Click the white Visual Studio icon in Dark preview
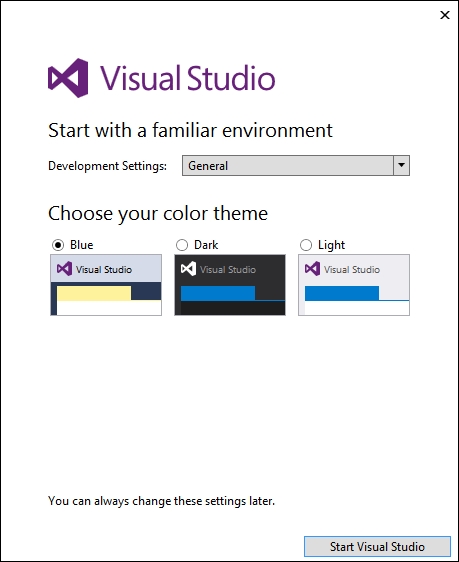 [188, 269]
